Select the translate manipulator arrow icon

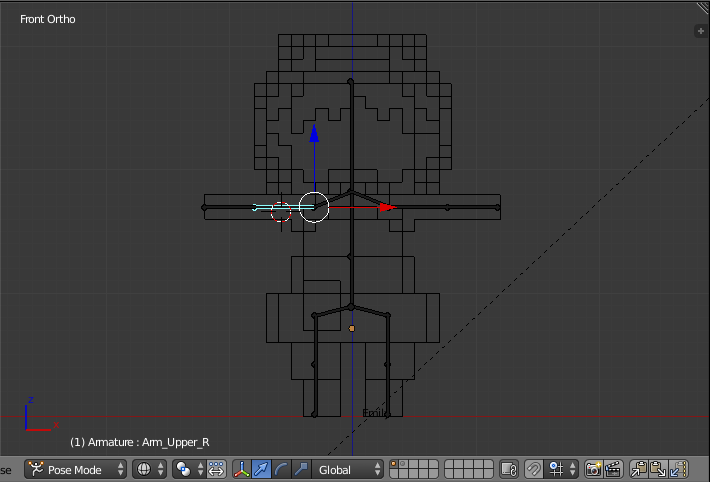[x=261, y=469]
